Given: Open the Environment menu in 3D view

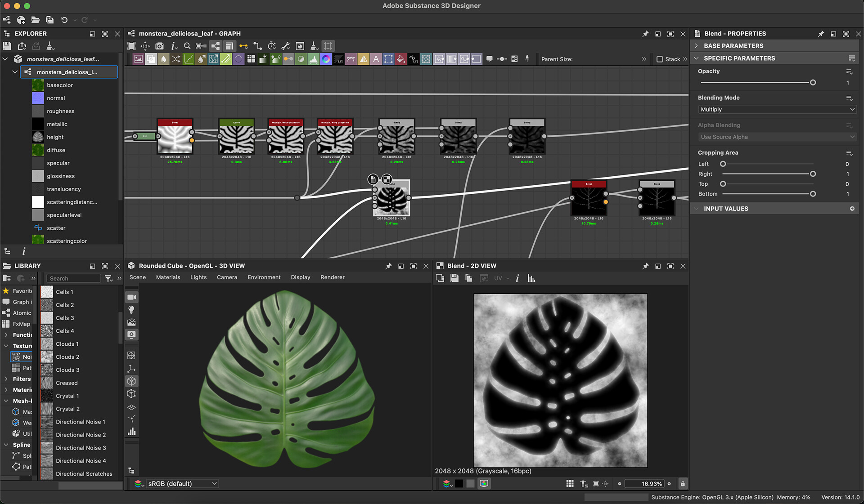Looking at the screenshot, I should [264, 277].
